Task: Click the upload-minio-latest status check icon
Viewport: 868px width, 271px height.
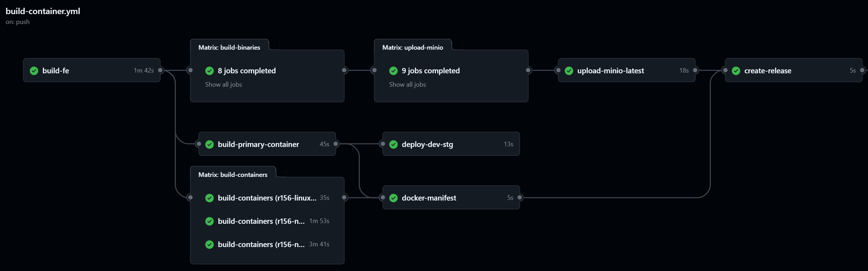Action: (x=569, y=71)
